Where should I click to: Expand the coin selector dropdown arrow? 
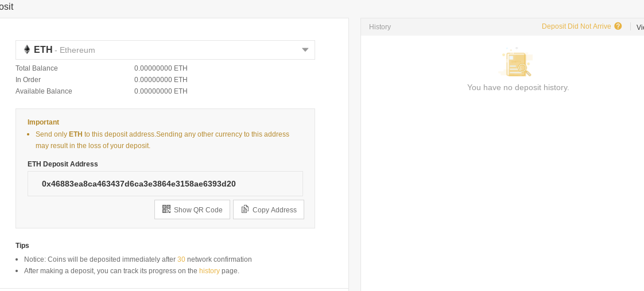coord(305,50)
